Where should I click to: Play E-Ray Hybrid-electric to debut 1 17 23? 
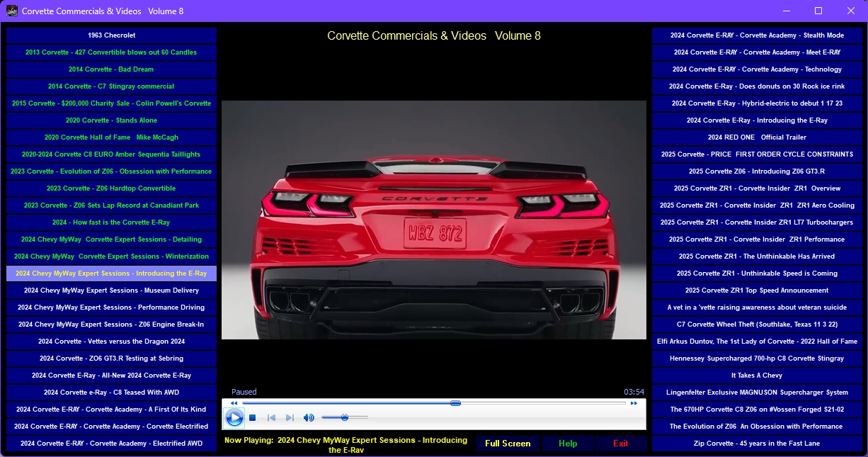[757, 103]
